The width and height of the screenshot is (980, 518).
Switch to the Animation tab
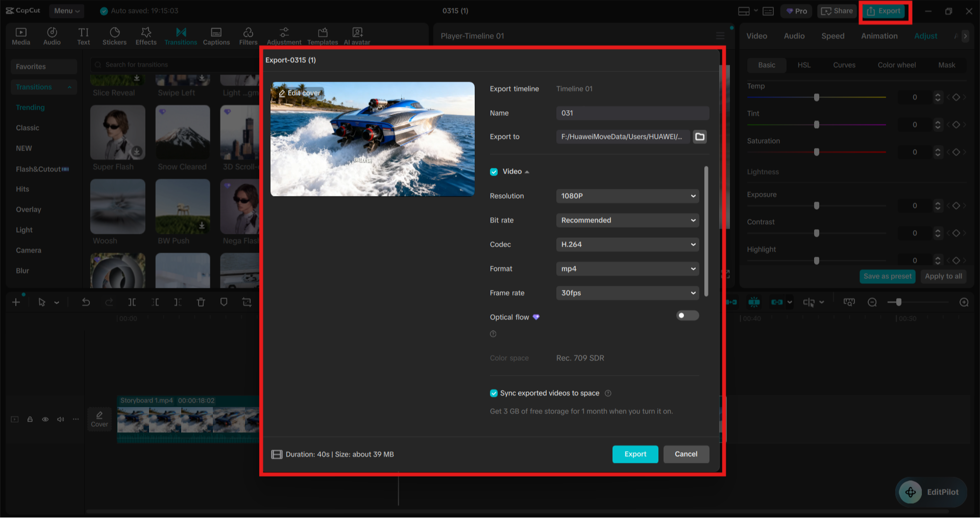point(879,36)
